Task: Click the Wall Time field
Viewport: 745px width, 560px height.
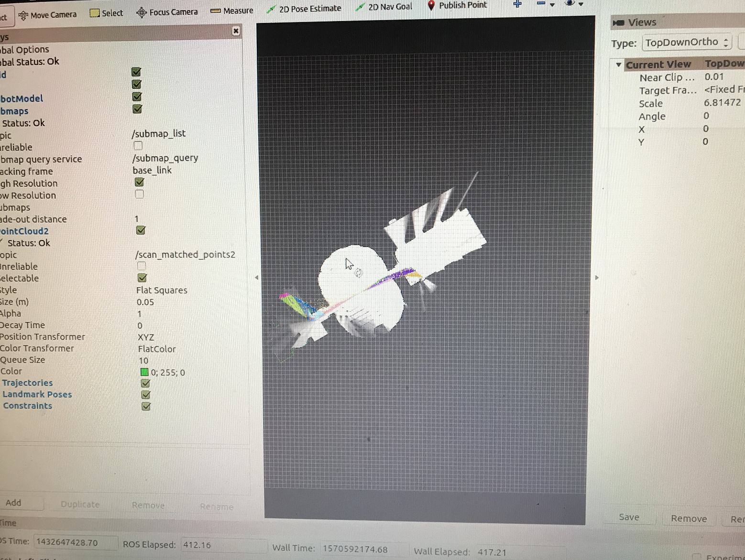Action: click(365, 549)
